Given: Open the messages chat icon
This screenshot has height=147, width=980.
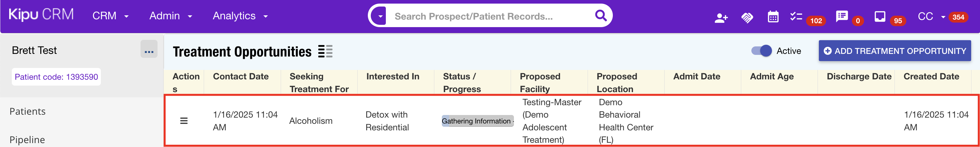Looking at the screenshot, I should tap(841, 17).
